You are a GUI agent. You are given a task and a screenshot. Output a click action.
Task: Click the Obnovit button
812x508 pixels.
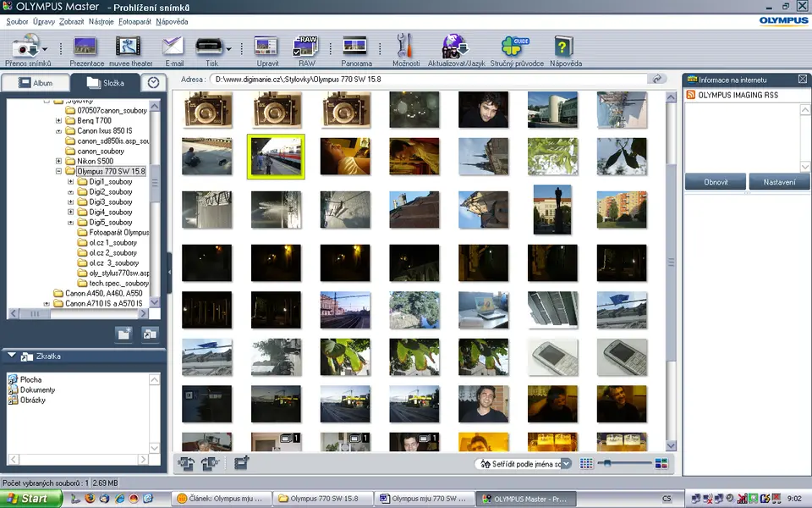[x=715, y=182]
